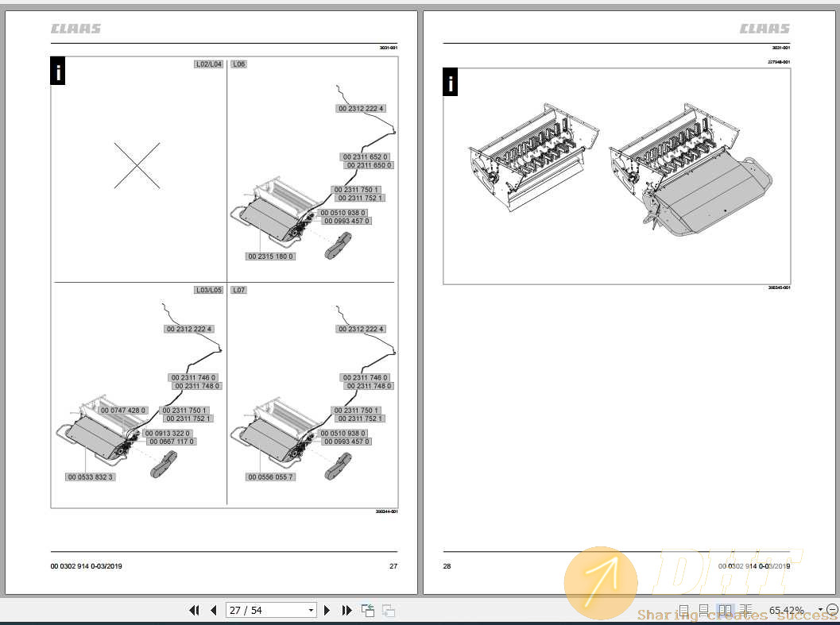Click 00 2312 222 4 in L06 panel
The height and width of the screenshot is (625, 840).
361,108
